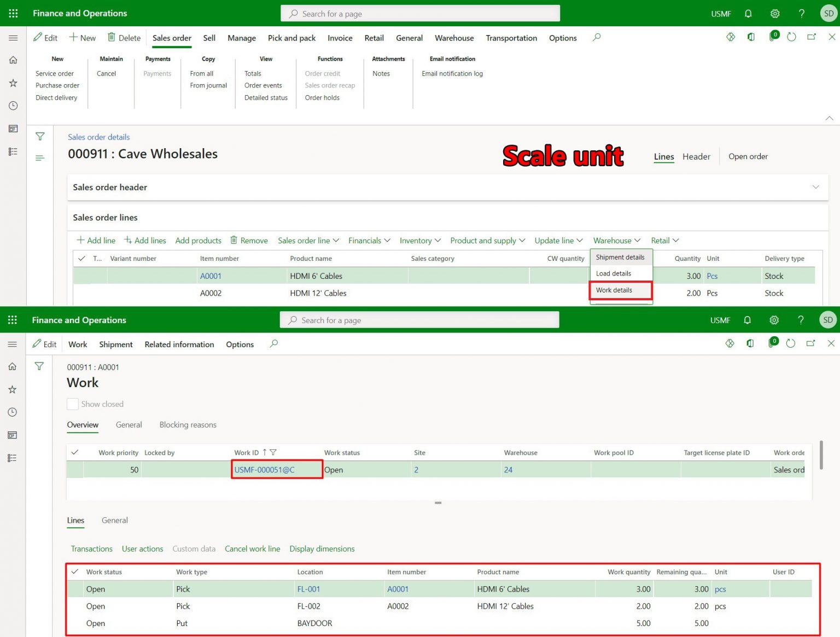This screenshot has height=637, width=840.
Task: Open Retail dropdown in lines toolbar
Action: [x=664, y=241]
